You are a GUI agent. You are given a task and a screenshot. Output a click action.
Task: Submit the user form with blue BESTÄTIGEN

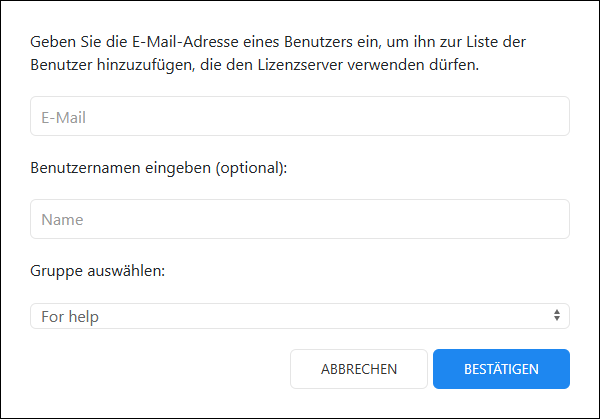[501, 369]
